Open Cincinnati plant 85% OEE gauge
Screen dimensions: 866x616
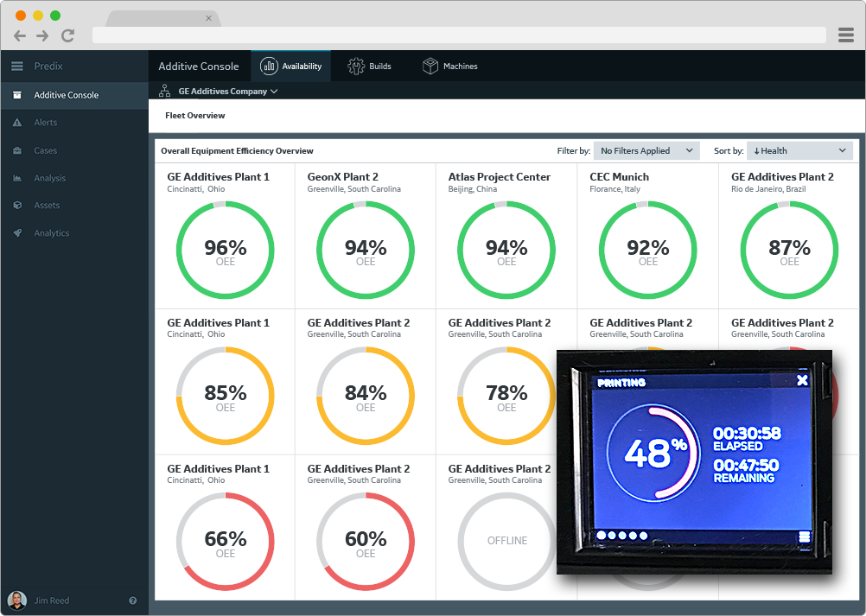[226, 396]
